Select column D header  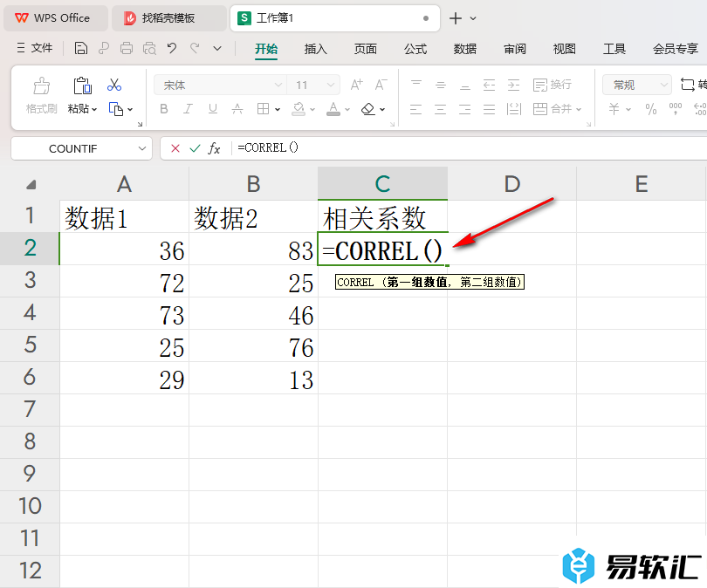[511, 184]
